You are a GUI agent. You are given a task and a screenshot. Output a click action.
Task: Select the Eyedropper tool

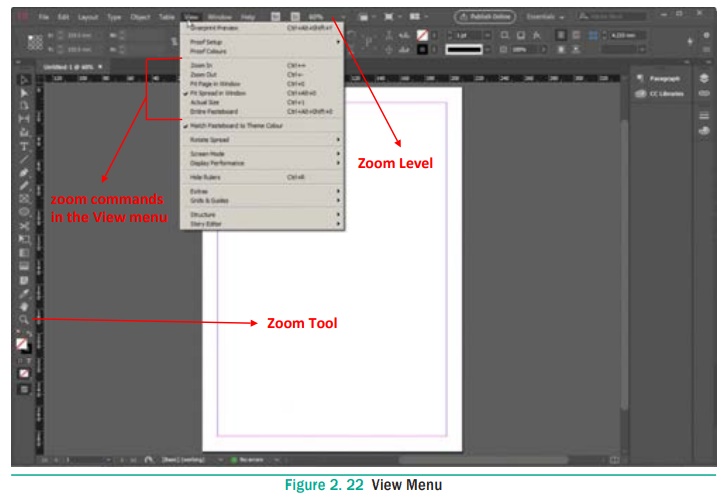tap(24, 293)
